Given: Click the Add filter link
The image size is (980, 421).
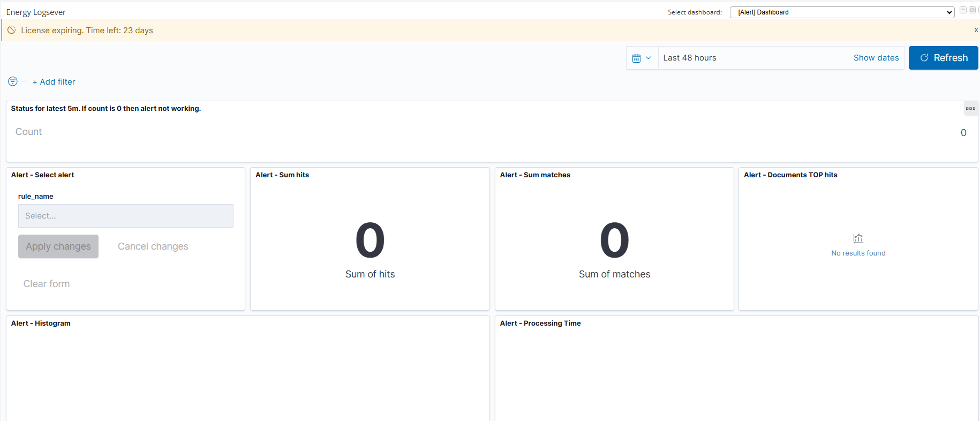Looking at the screenshot, I should click(54, 82).
